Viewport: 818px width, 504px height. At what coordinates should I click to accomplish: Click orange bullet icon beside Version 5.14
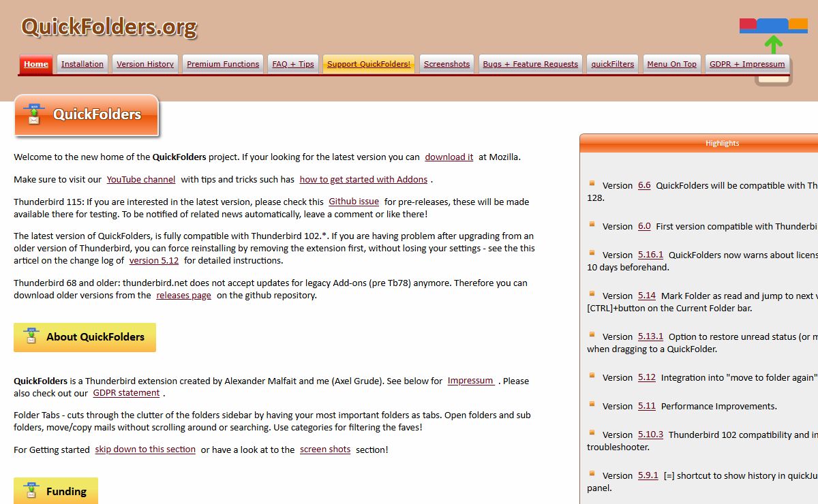pos(592,294)
